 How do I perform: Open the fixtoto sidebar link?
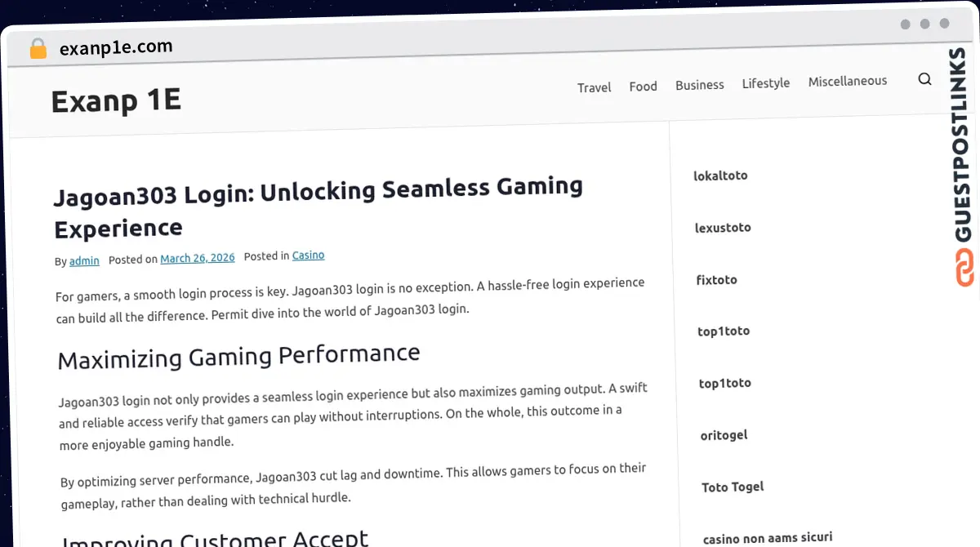tap(716, 279)
